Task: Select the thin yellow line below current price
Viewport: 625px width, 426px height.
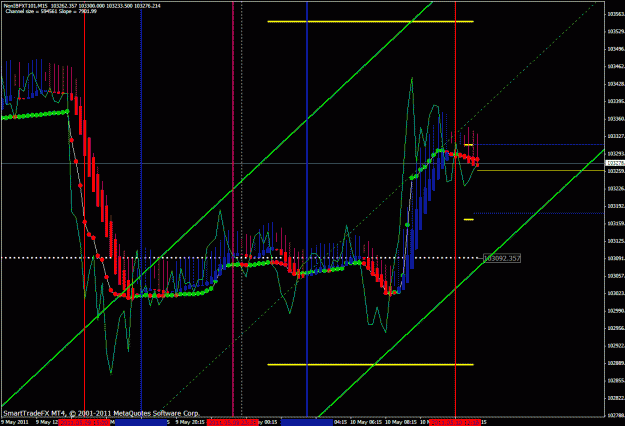Action: coord(540,171)
